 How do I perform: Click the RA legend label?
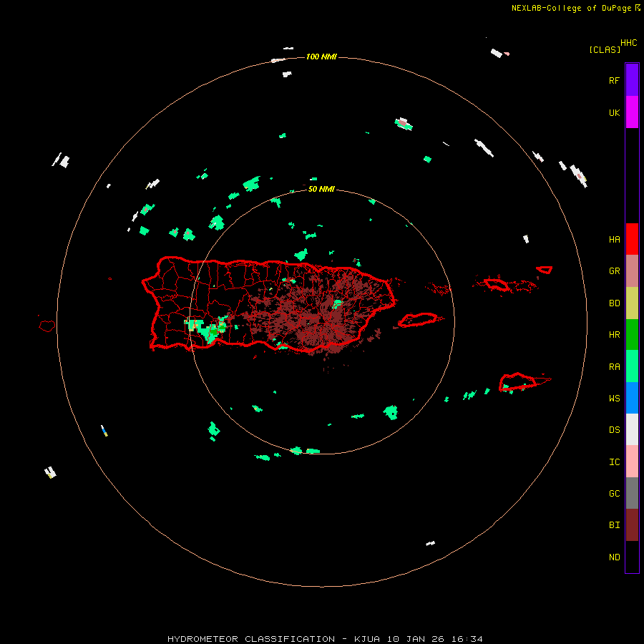click(x=614, y=367)
